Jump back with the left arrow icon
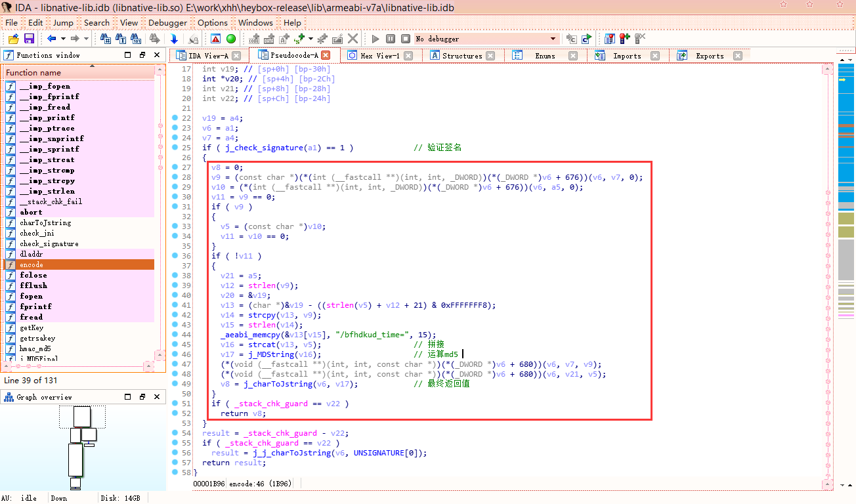Image resolution: width=856 pixels, height=504 pixels. coord(51,39)
